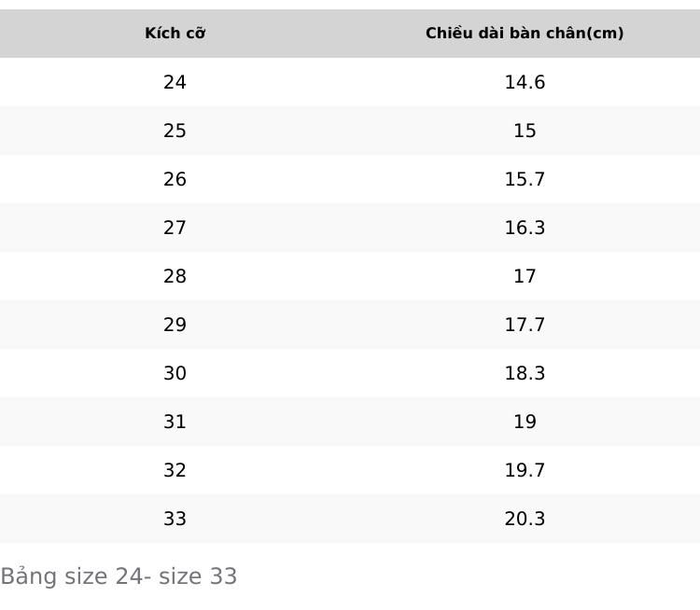Select size 32 cell
Viewport: 700px width, 610px height.
[x=175, y=470]
